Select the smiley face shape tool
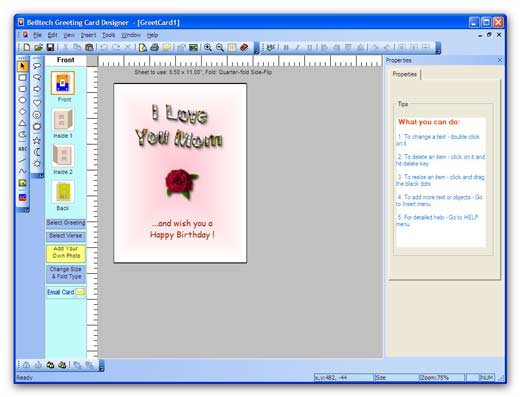520x397 pixels. click(37, 115)
